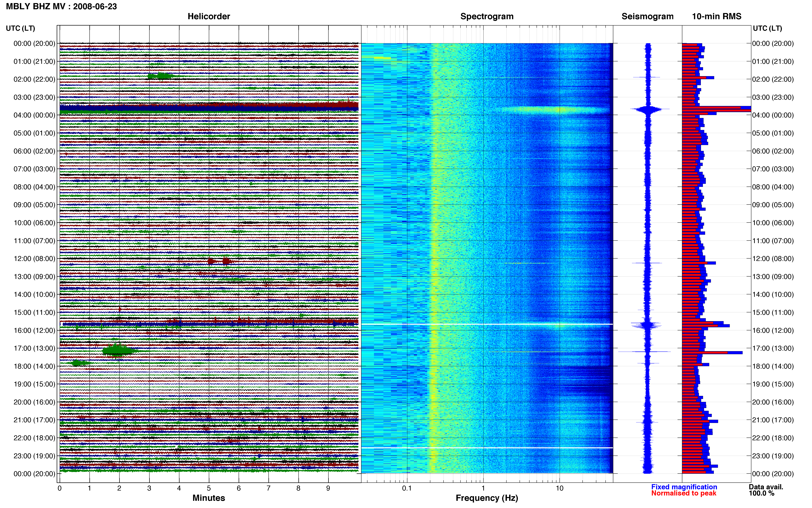The width and height of the screenshot is (812, 508).
Task: Click the '100.0 %' data availability value
Action: point(761,493)
